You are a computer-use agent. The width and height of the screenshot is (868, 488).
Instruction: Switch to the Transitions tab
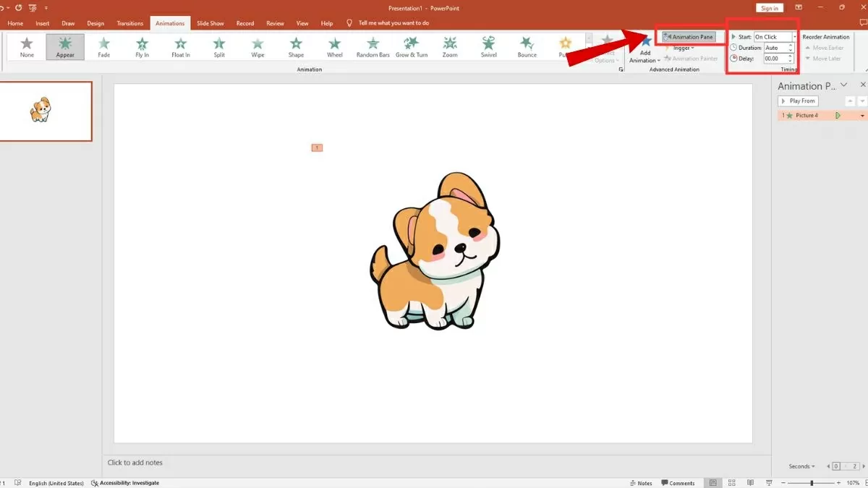point(130,23)
